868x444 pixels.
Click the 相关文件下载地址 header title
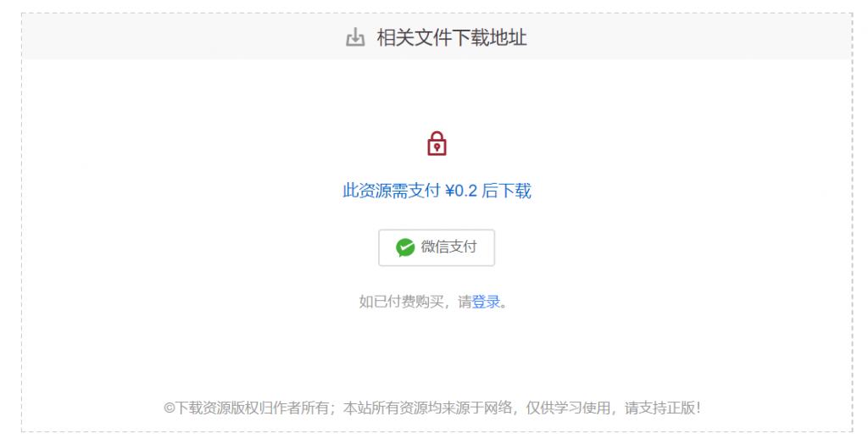click(452, 37)
